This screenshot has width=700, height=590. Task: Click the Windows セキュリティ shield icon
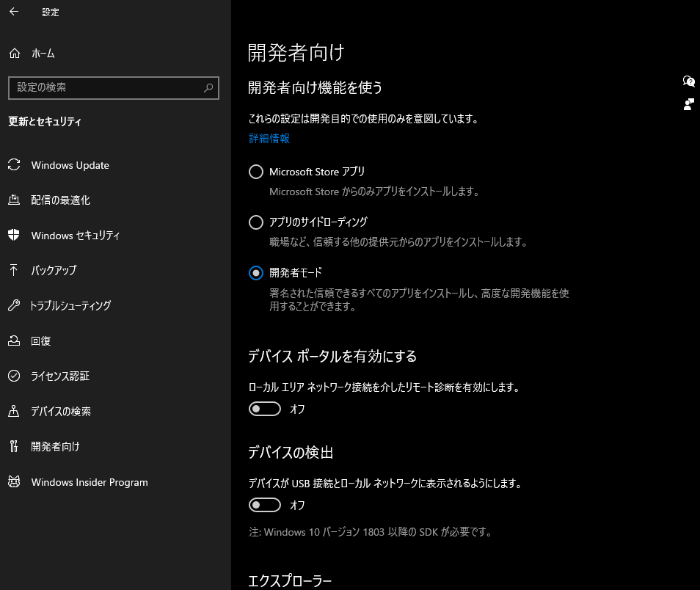pyautogui.click(x=14, y=235)
